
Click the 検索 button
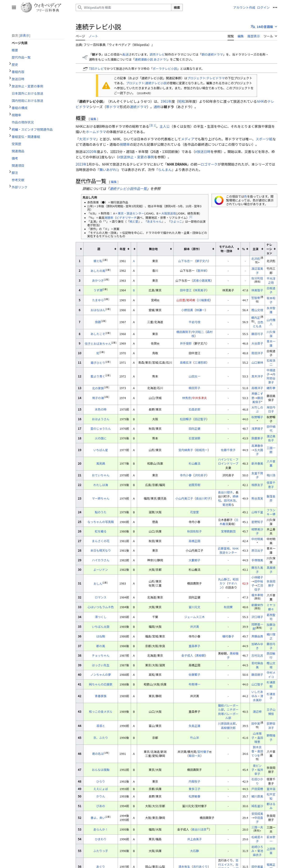pos(177,7)
